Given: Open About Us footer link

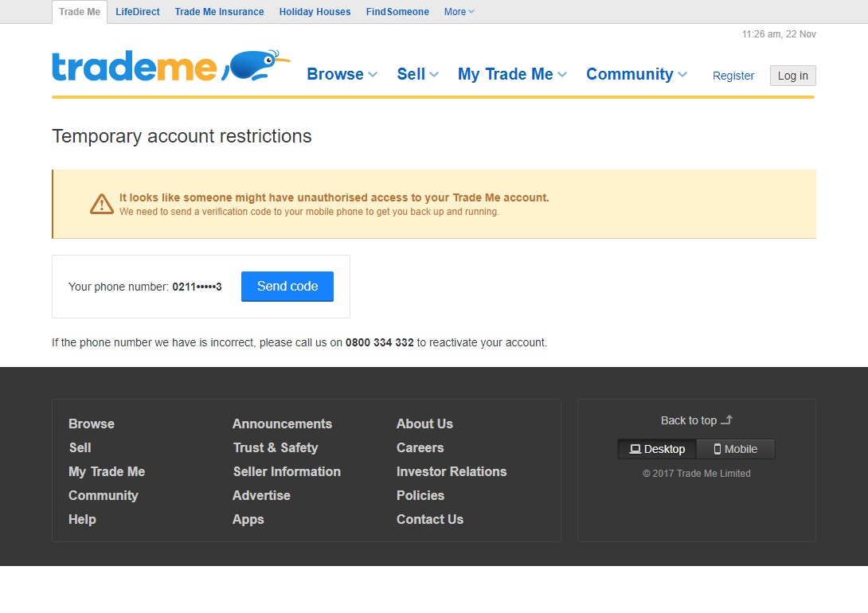Looking at the screenshot, I should (424, 424).
